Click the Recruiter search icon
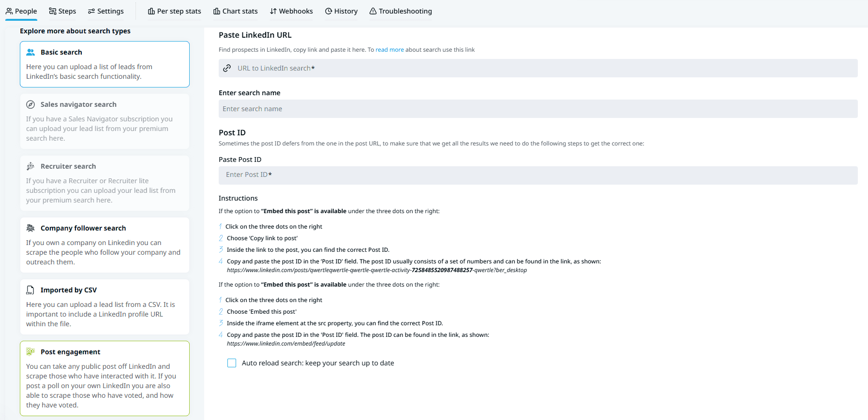Image resolution: width=868 pixels, height=420 pixels. 30,166
